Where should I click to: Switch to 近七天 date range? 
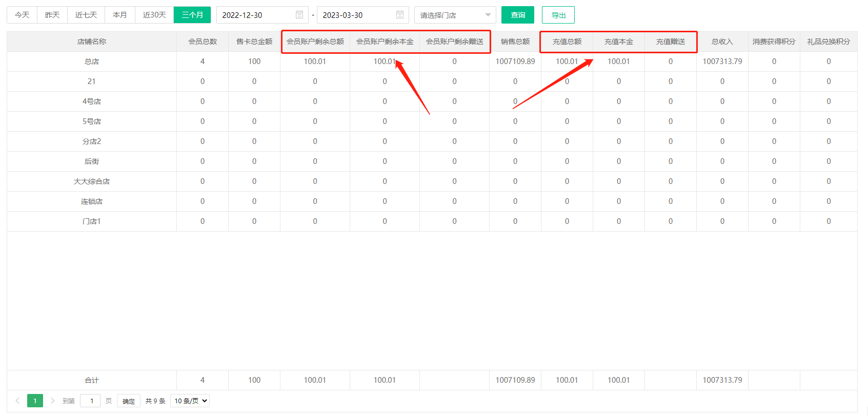point(86,15)
